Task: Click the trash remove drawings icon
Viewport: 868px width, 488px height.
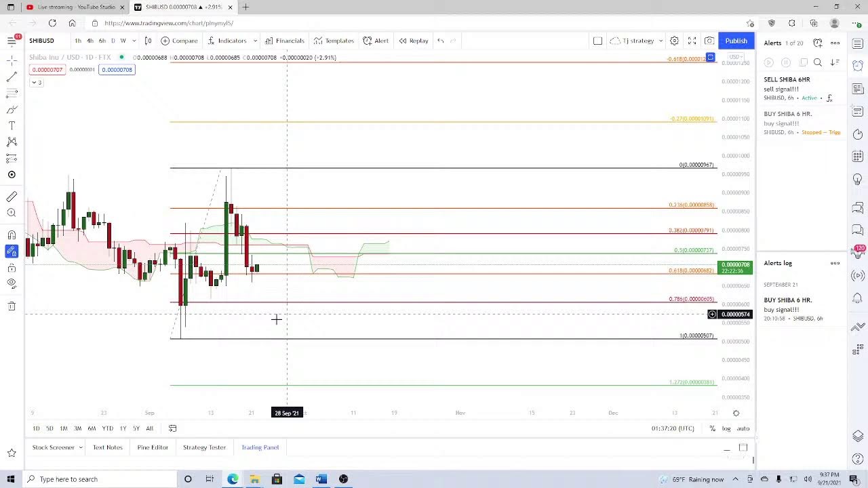Action: (12, 306)
